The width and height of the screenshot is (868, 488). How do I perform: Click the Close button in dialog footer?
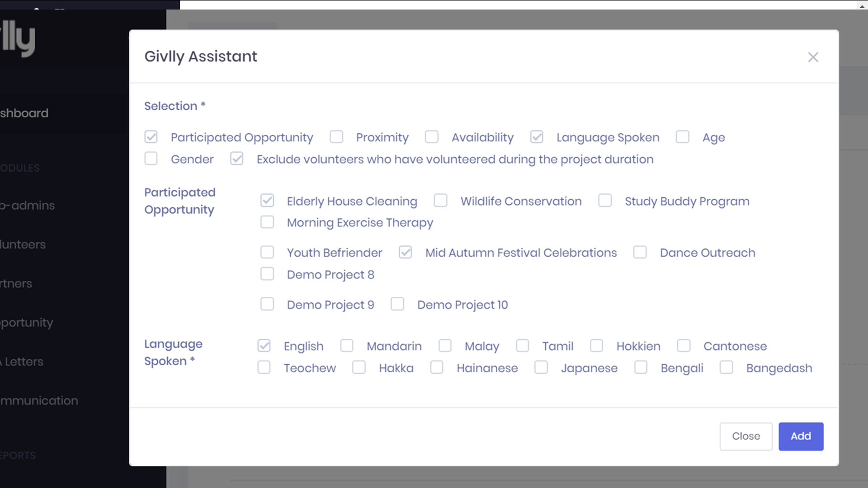(x=745, y=436)
